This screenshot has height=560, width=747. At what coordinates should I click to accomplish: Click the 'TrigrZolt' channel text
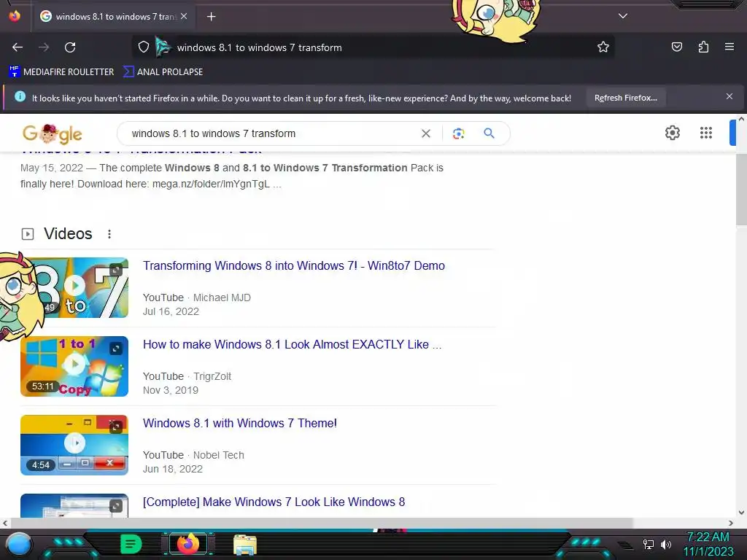(x=212, y=376)
